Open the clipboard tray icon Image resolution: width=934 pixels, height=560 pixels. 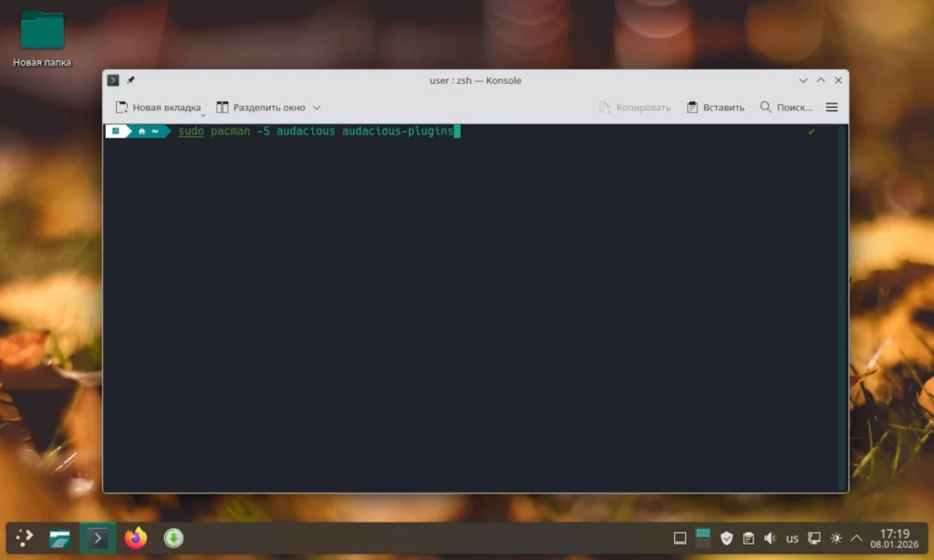click(x=749, y=538)
